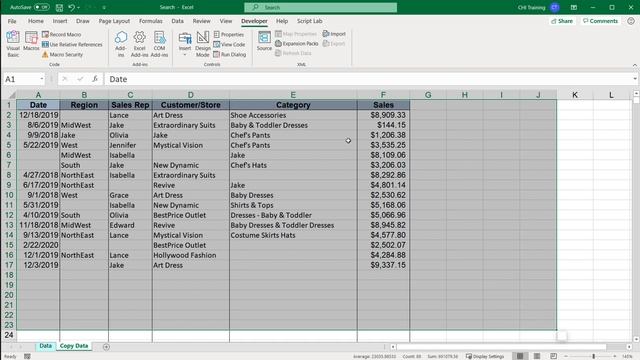Expand the Name Box dropdown

(42, 79)
